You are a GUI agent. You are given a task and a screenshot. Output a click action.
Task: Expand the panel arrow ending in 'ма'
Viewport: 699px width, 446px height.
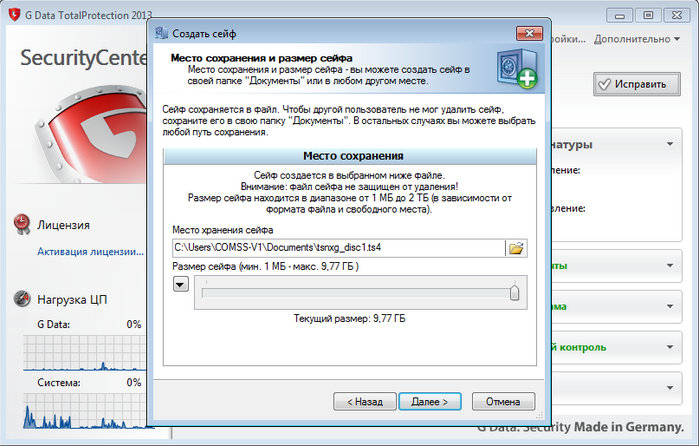coord(670,306)
